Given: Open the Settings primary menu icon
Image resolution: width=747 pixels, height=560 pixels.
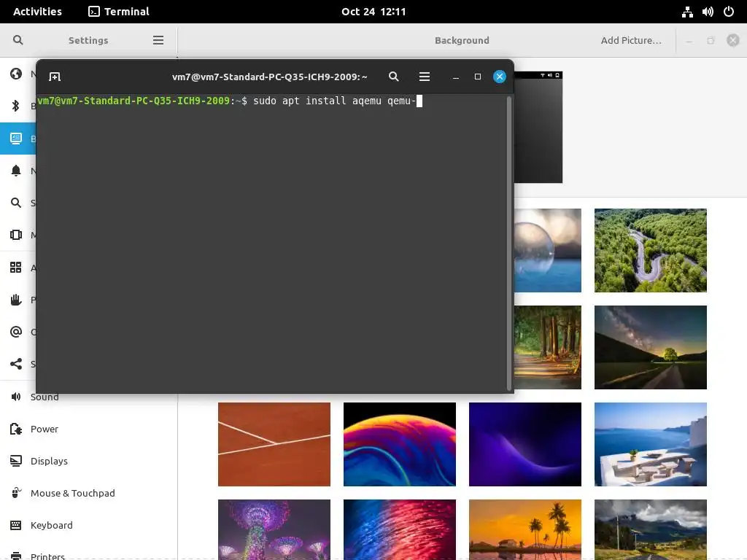Looking at the screenshot, I should pos(158,40).
